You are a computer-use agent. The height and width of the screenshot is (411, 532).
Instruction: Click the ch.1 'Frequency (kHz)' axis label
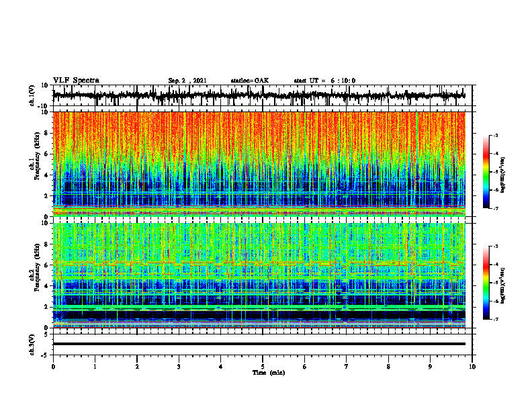click(38, 155)
